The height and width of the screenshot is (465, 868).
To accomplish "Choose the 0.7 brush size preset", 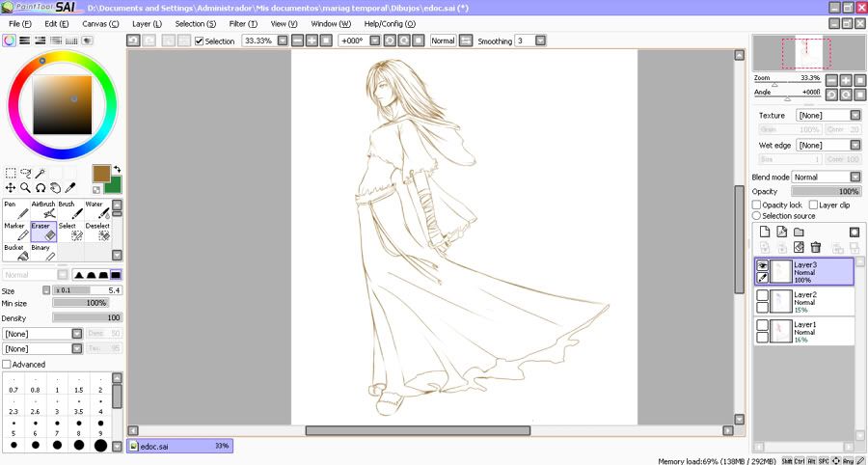I will click(14, 385).
